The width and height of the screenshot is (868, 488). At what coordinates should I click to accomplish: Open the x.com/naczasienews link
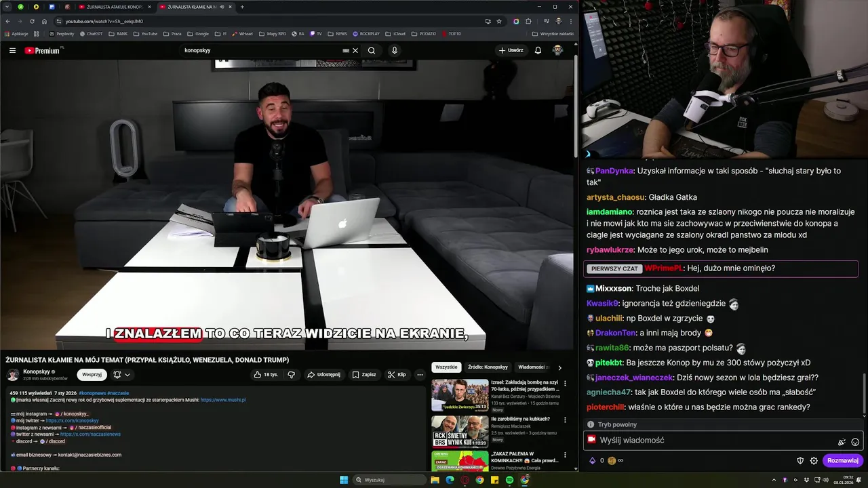pyautogui.click(x=90, y=434)
